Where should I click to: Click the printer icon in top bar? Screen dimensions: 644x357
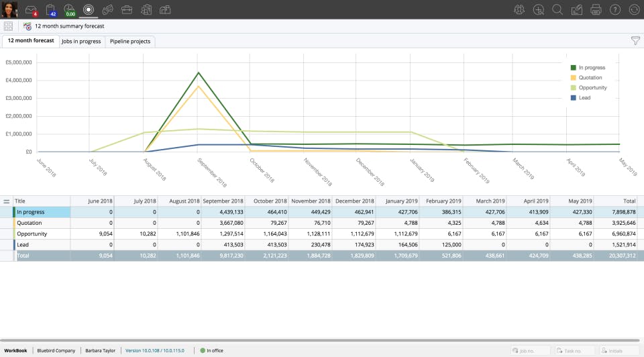pyautogui.click(x=596, y=9)
